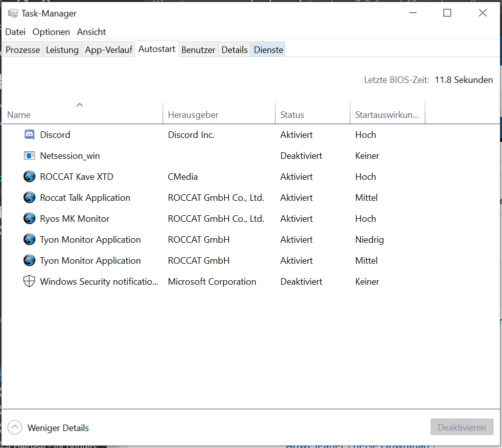
Task: Select the Netsession_win entry
Action: pyautogui.click(x=70, y=156)
